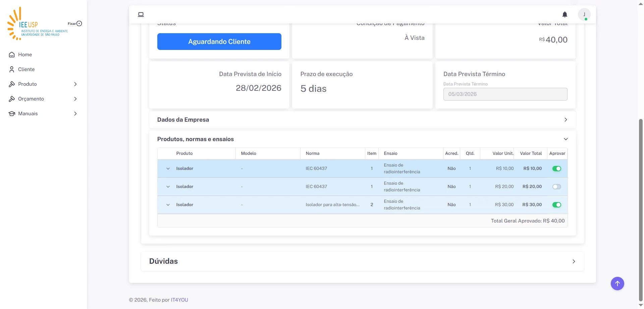The image size is (644, 309).
Task: Click the Orçamento tool icon
Action: pyautogui.click(x=12, y=99)
